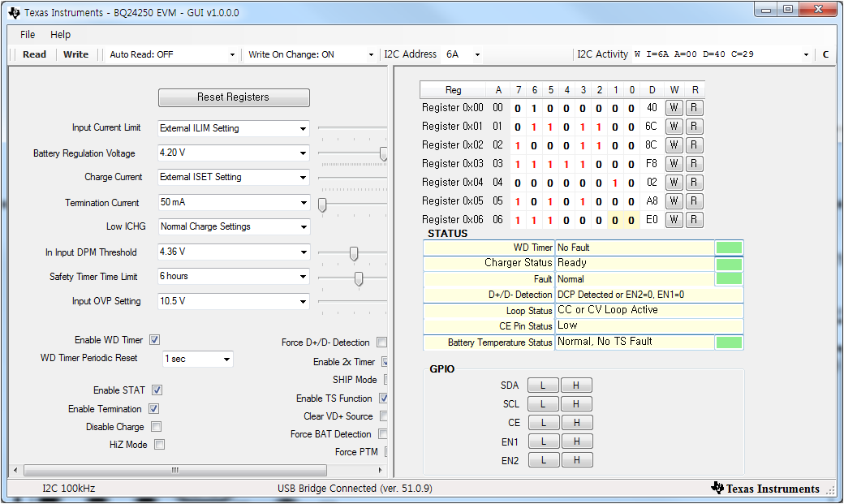Click the Reset Registers button
The image size is (844, 504).
coord(234,97)
